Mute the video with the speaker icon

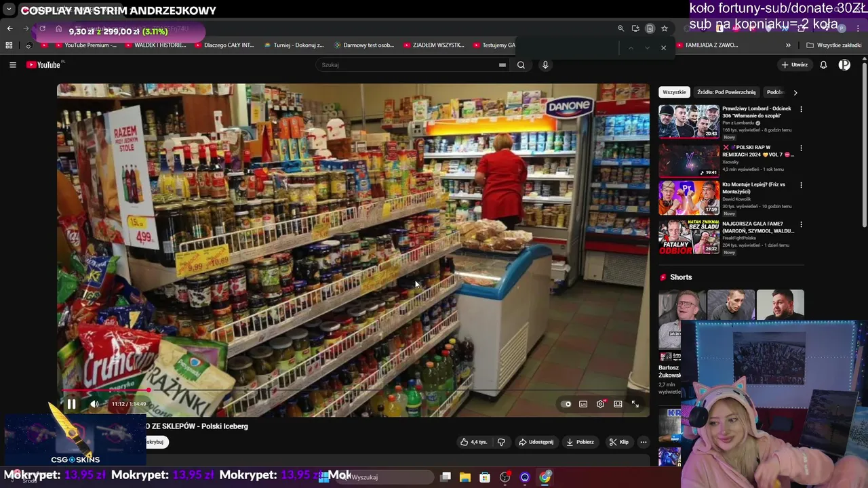(x=95, y=404)
